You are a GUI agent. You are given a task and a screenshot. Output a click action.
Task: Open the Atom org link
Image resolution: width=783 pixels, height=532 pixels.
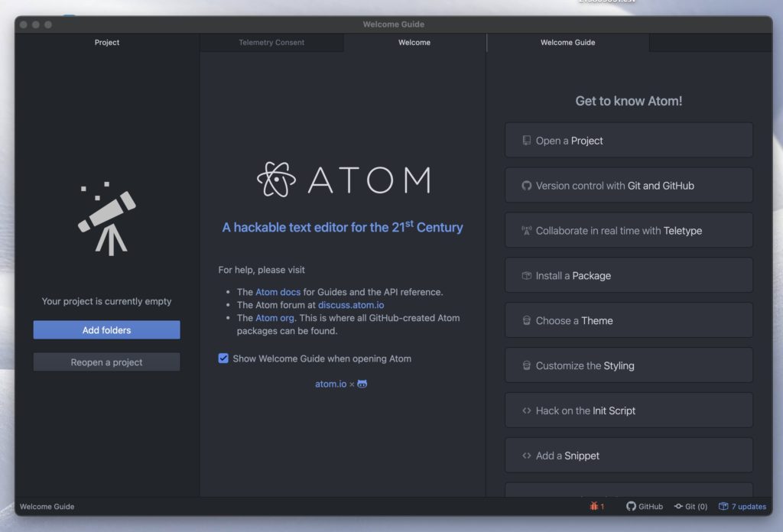(x=275, y=318)
